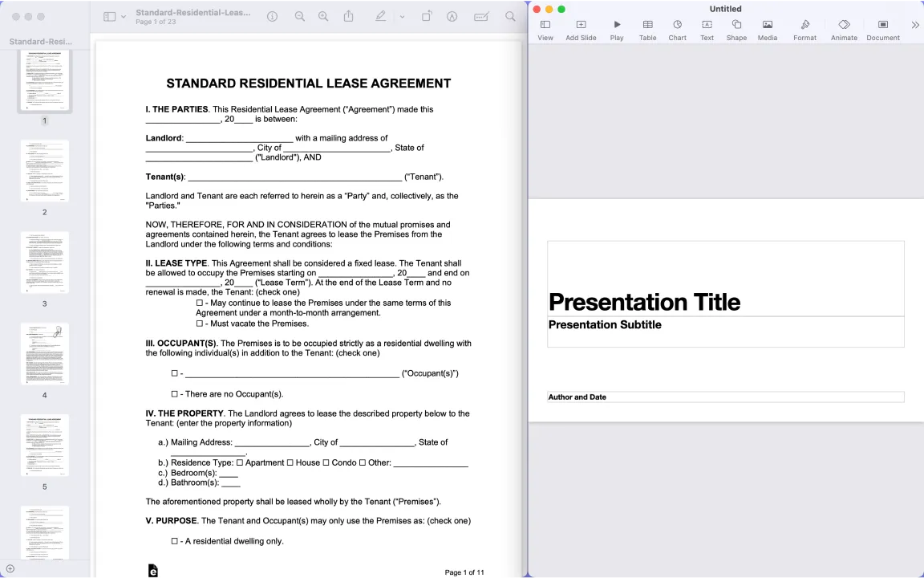Open the Animate inspector in Keynote
Image resolution: width=924 pixels, height=578 pixels.
tap(845, 30)
